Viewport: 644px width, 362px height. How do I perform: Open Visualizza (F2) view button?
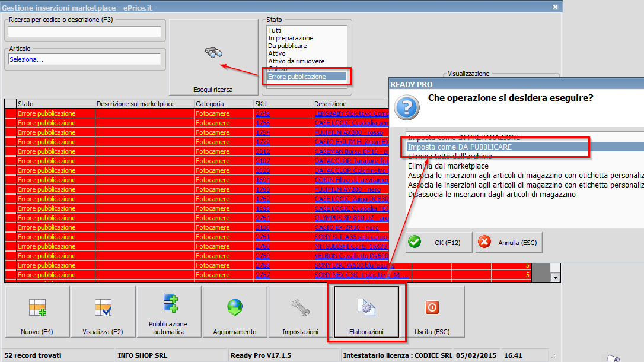(103, 312)
